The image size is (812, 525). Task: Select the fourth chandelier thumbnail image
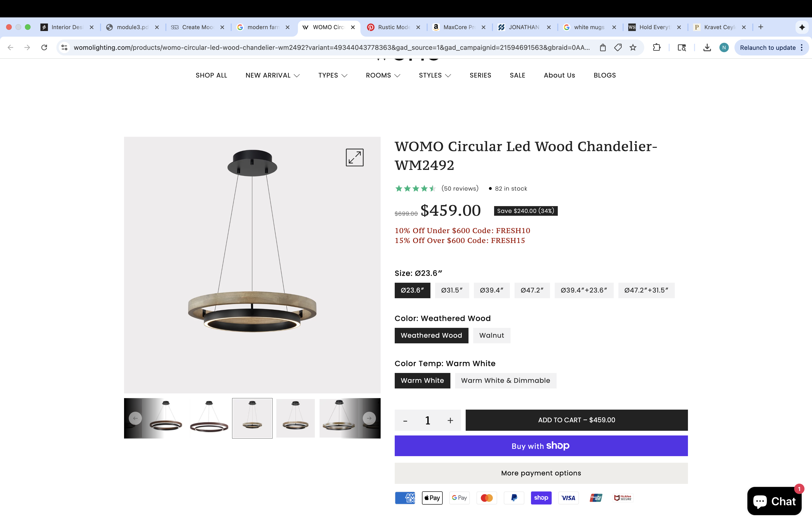click(x=295, y=418)
